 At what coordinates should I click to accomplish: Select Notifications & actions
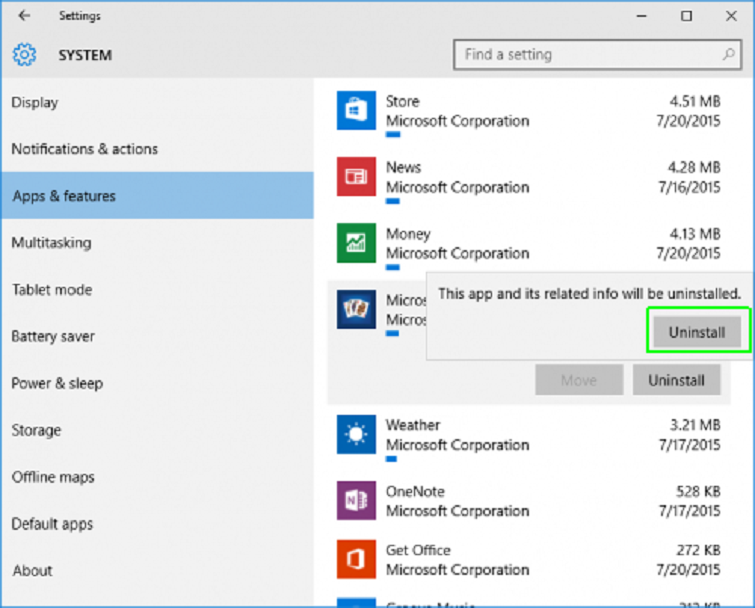[85, 149]
